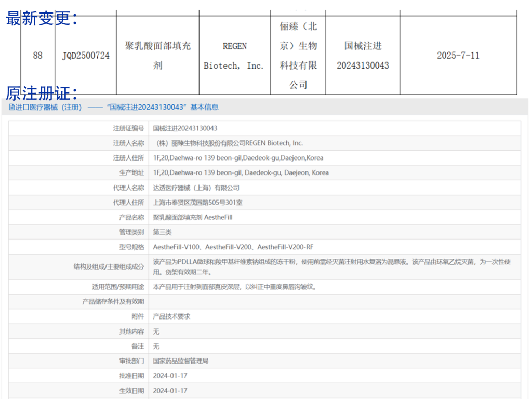The image size is (532, 399).
Task: Click the 注册证编号 field label
Action: [x=129, y=128]
